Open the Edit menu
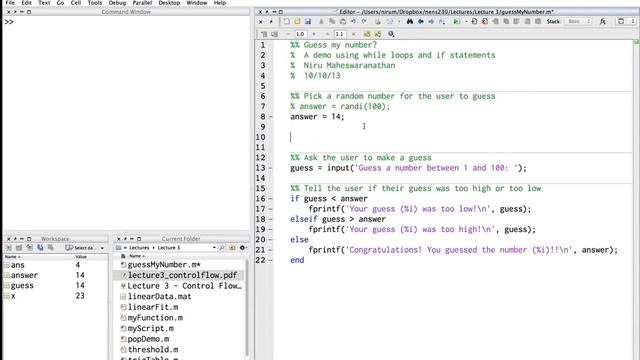Viewport: 640px width, 360px height. (27, 3)
